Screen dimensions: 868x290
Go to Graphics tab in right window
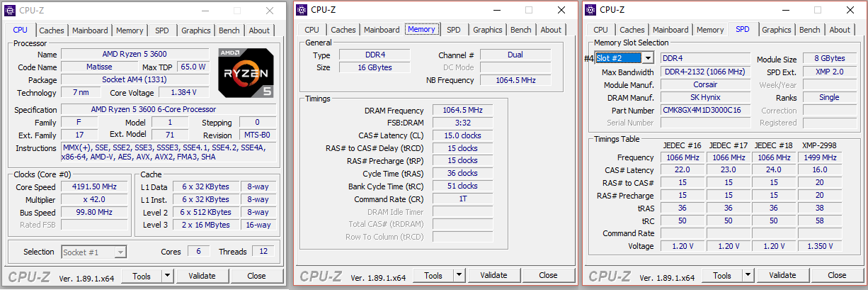tap(777, 30)
